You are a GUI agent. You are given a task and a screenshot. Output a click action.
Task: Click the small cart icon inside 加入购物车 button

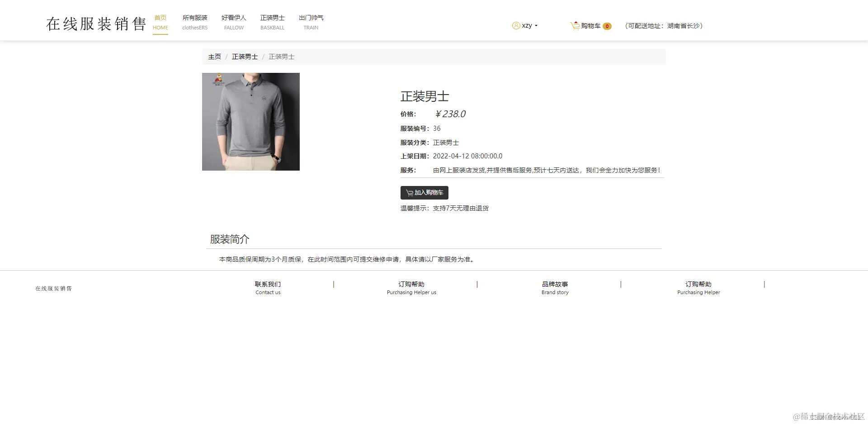click(x=409, y=192)
